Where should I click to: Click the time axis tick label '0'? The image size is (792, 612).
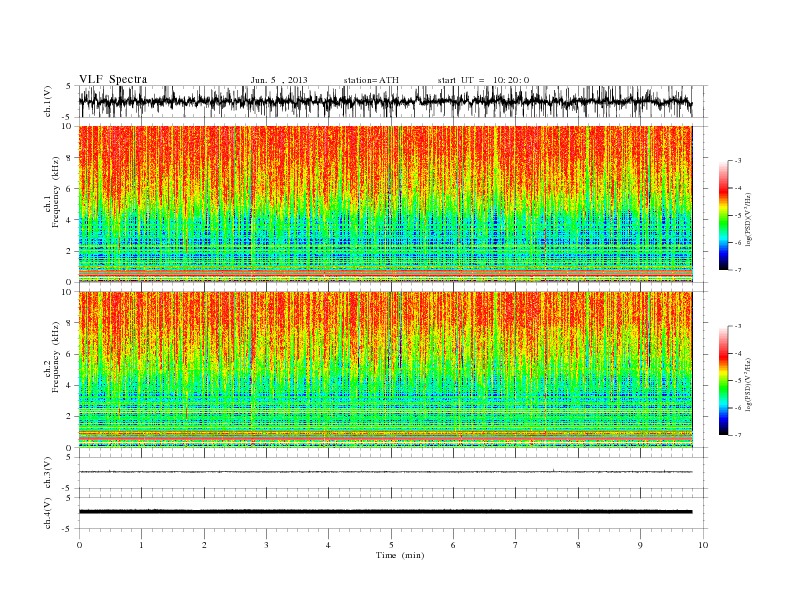point(79,545)
